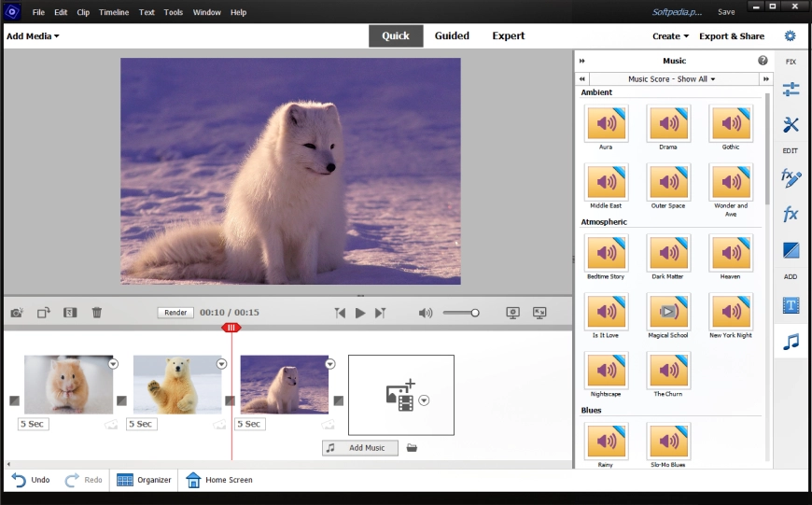Click the Render button
This screenshot has height=505, width=812.
[x=175, y=313]
